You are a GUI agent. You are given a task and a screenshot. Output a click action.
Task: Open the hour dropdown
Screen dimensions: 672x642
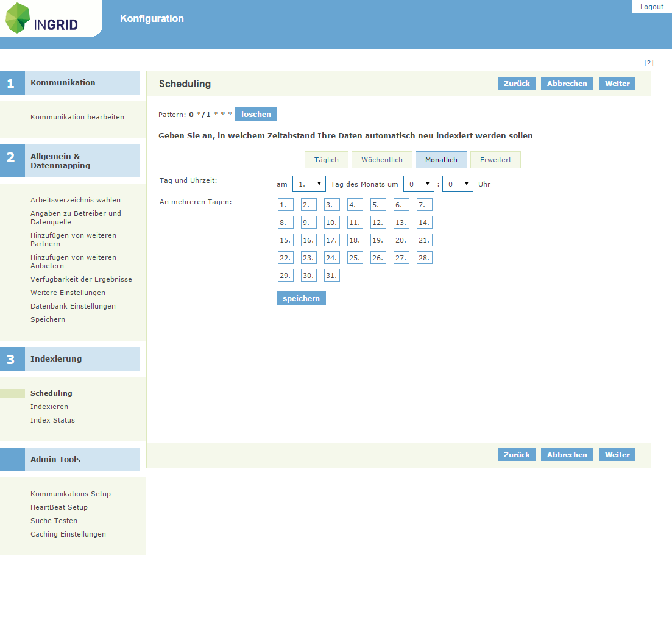pyautogui.click(x=419, y=184)
